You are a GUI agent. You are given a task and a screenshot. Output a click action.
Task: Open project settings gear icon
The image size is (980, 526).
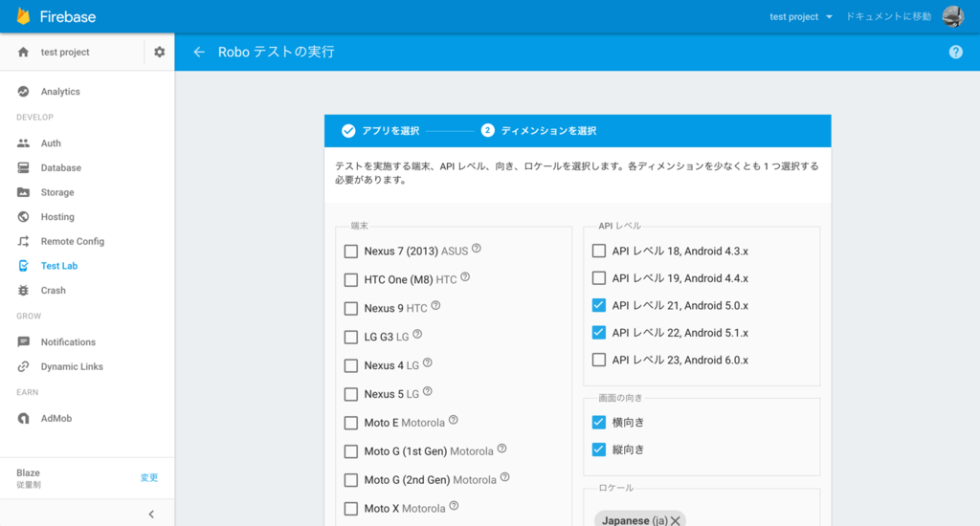click(160, 52)
